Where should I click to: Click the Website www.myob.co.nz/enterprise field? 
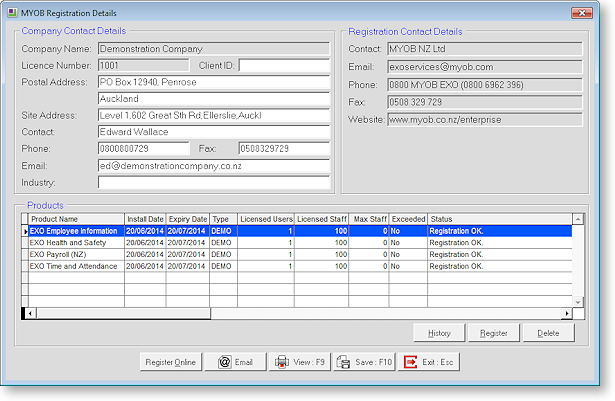point(485,120)
